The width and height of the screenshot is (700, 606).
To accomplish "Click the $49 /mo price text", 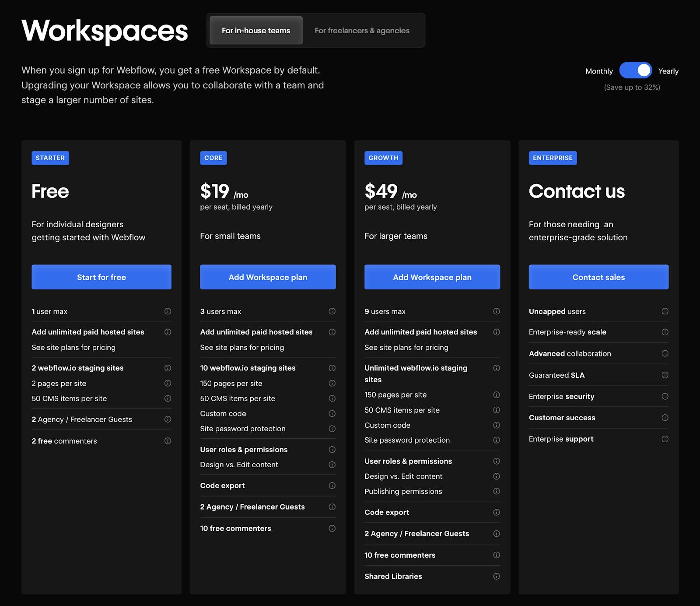I will click(x=391, y=191).
